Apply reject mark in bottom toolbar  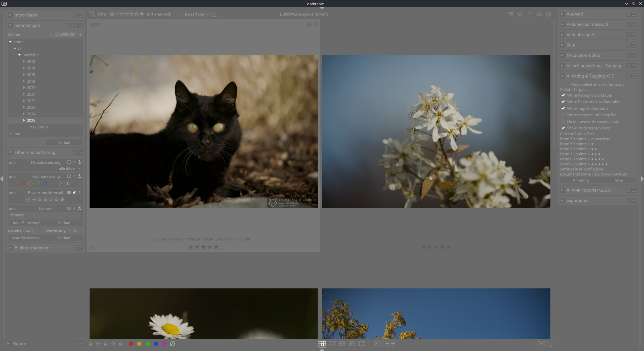[x=172, y=343]
